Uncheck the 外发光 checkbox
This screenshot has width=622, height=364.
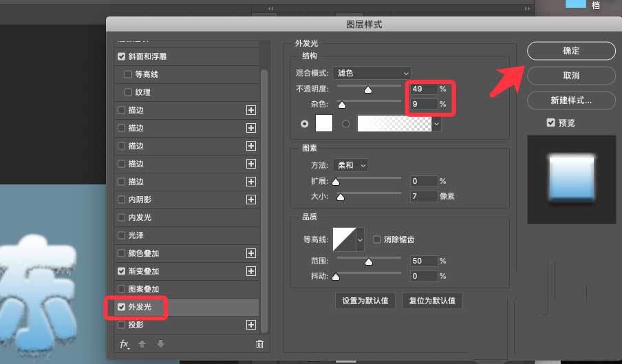[x=121, y=307]
